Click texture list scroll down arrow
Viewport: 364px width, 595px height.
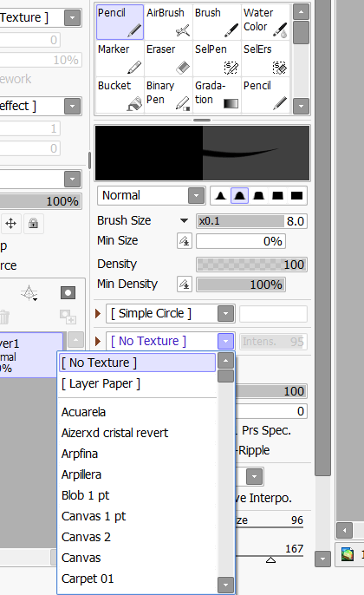[x=225, y=585]
